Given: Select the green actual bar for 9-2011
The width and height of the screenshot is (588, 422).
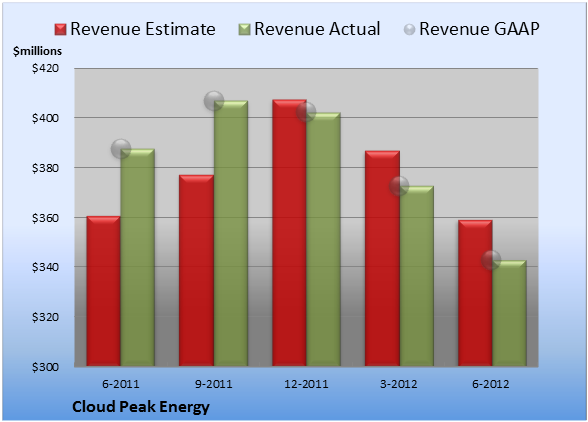Looking at the screenshot, I should [231, 233].
